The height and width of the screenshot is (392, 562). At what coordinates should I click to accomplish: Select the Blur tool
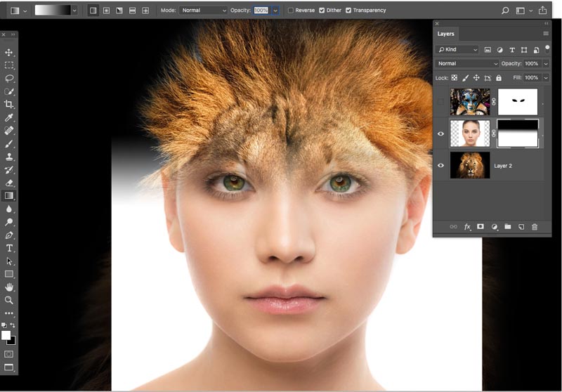9,209
